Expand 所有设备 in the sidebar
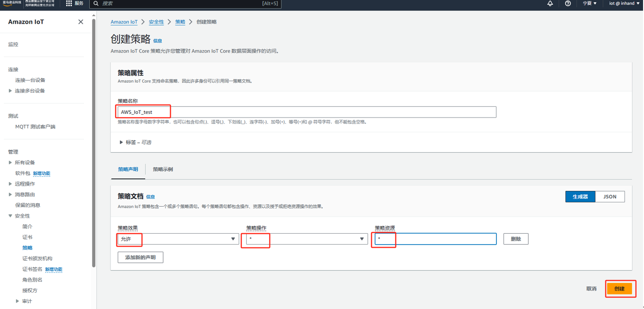Image resolution: width=644 pixels, height=309 pixels. click(x=10, y=163)
